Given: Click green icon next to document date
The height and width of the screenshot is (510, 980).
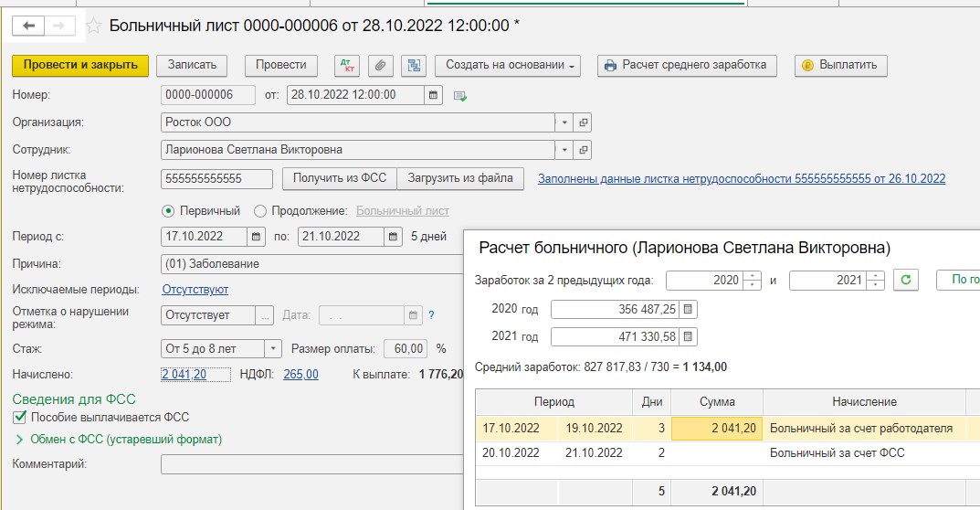Looking at the screenshot, I should coord(460,96).
